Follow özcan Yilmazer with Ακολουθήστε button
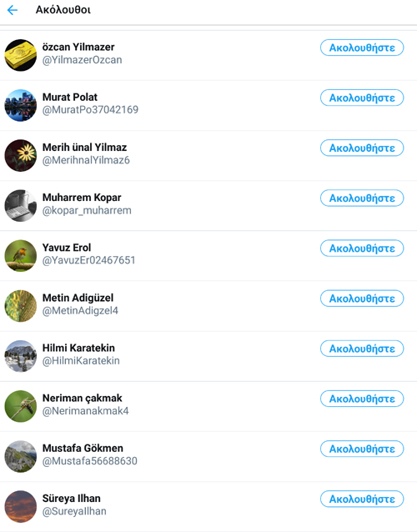This screenshot has height=532, width=417. pos(362,48)
